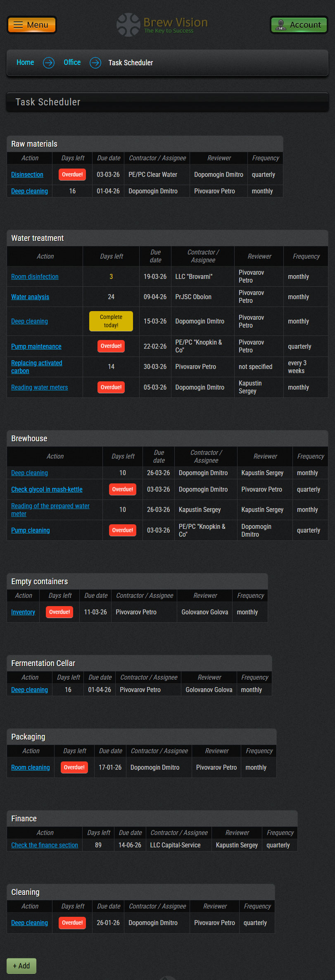Click the Brew Vision logo icon

[128, 25]
